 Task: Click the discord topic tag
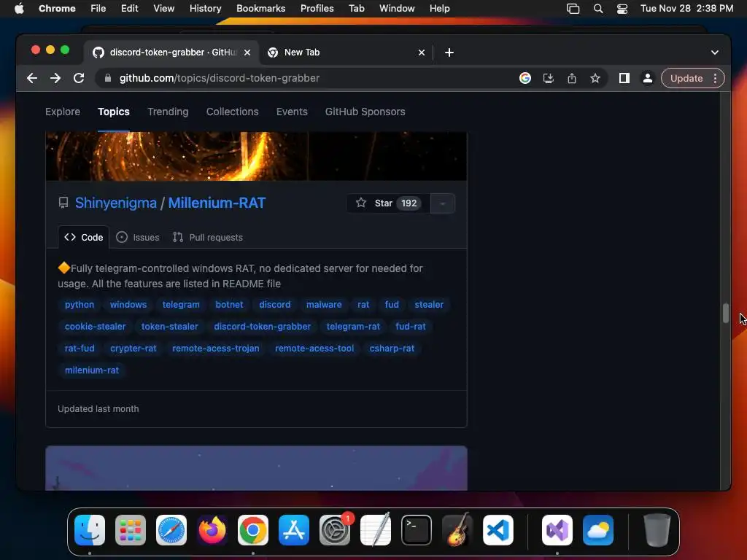[x=275, y=305]
